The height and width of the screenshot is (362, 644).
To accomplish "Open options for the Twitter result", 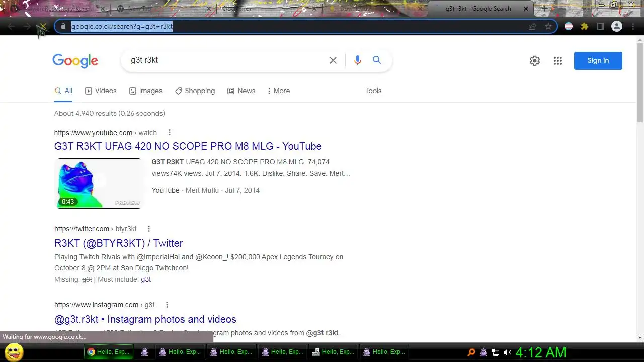I will pyautogui.click(x=149, y=229).
